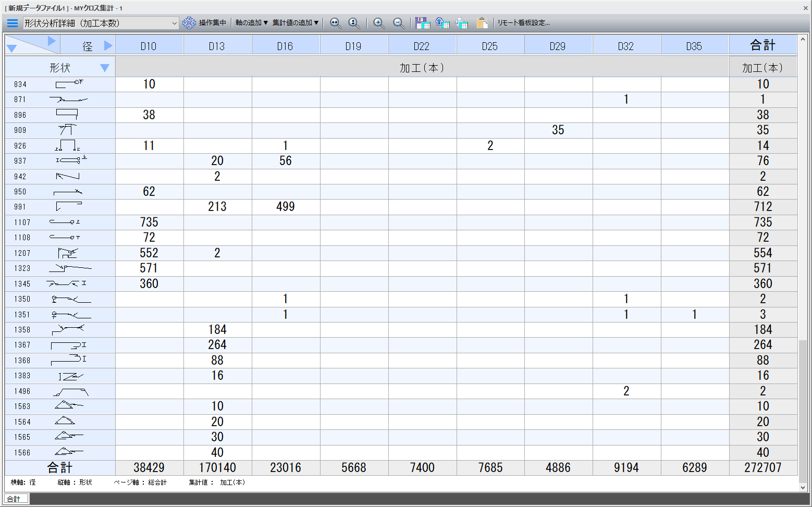Click the save table floppy disk icon

[x=422, y=23]
